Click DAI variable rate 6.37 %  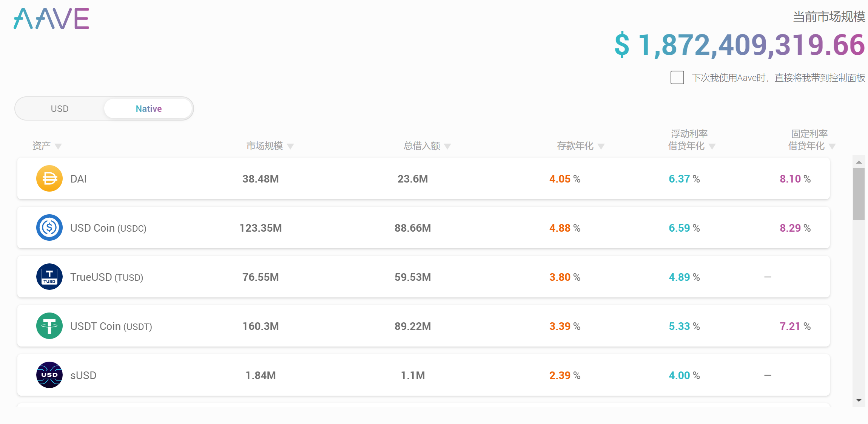tap(684, 179)
